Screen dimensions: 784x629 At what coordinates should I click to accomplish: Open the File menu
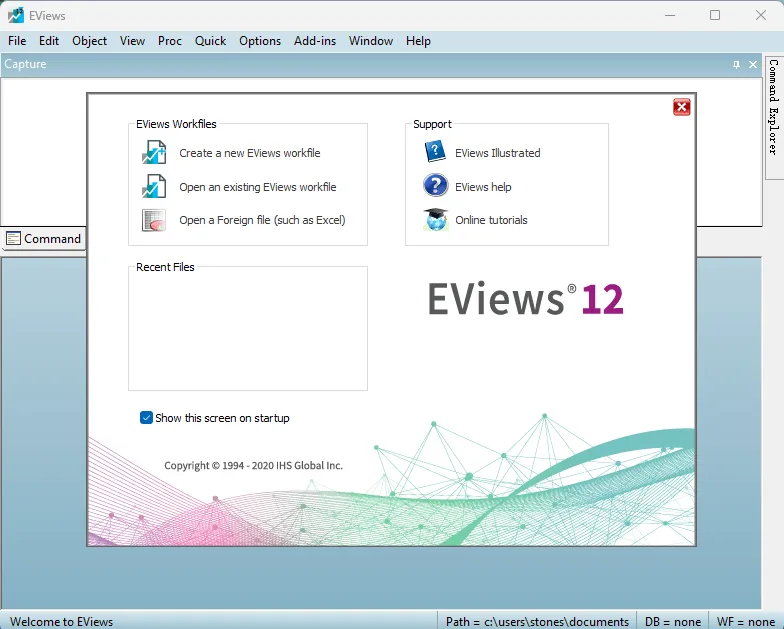tap(17, 41)
